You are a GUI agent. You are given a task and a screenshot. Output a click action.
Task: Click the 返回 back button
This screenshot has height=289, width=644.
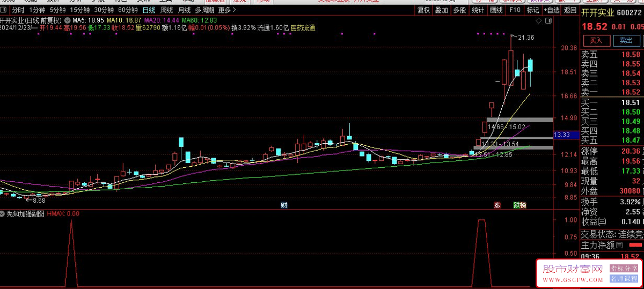(570, 10)
